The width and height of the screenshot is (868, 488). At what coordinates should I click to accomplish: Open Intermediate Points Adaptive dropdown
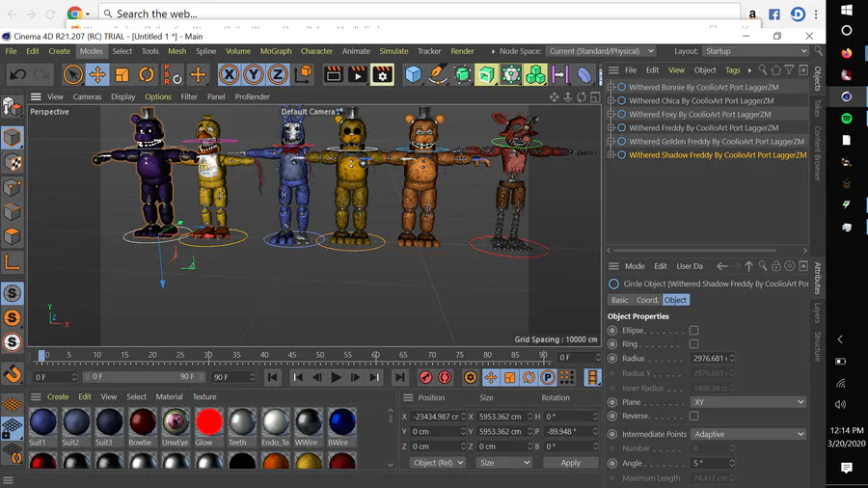tap(748, 434)
